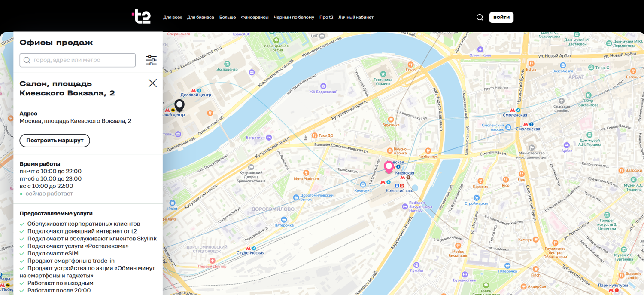Go to Личный кабинет

356,18
